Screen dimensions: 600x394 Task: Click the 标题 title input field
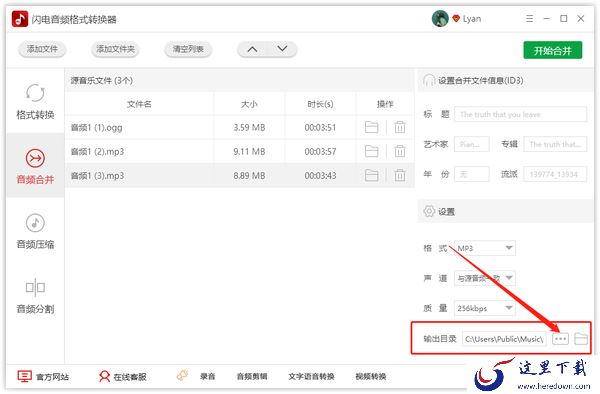(x=520, y=114)
